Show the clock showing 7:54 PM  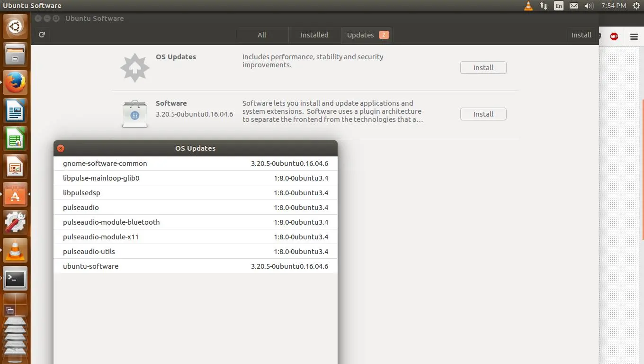coord(614,6)
